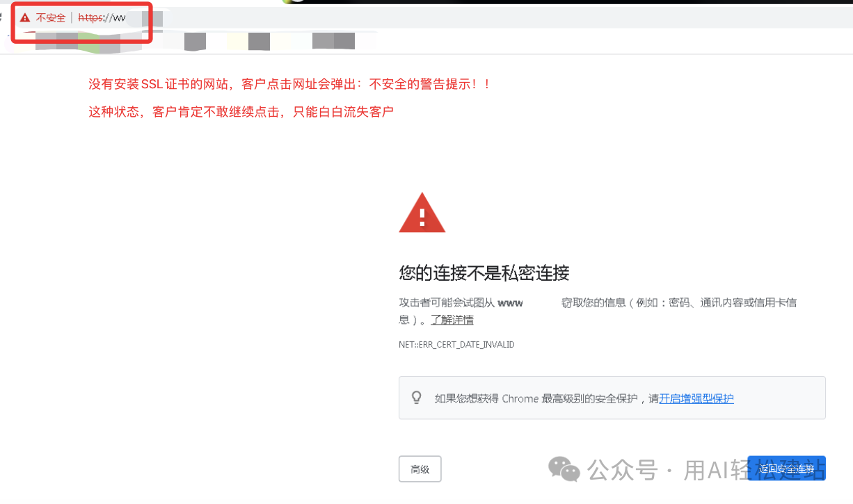Image resolution: width=853 pixels, height=504 pixels.
Task: Click the 攻击者可能会试图从 warning paragraph
Action: 598,311
